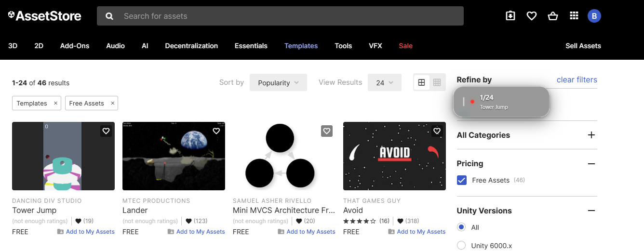644x251 pixels.
Task: Click heart count icon under Tower Jump
Action: coord(79,221)
